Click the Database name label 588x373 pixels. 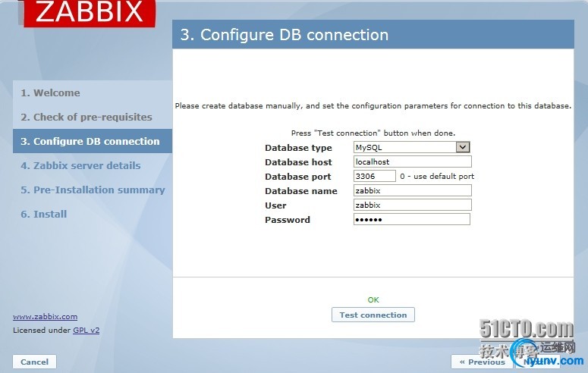point(300,191)
